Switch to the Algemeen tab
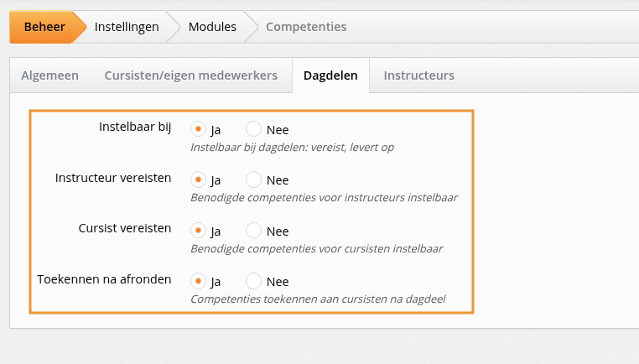The width and height of the screenshot is (639, 364). [50, 75]
